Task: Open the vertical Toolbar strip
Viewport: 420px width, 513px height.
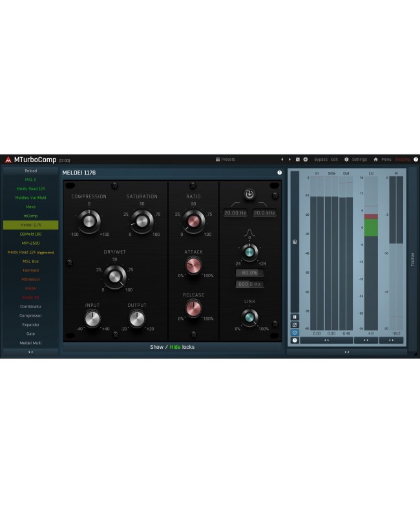Action: pos(412,259)
